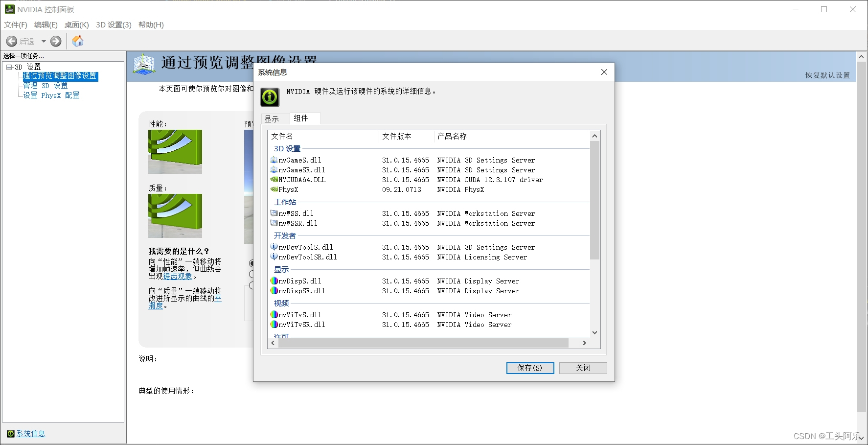Click the NVCUDA64.DLL file icon
This screenshot has width=868, height=445.
274,179
